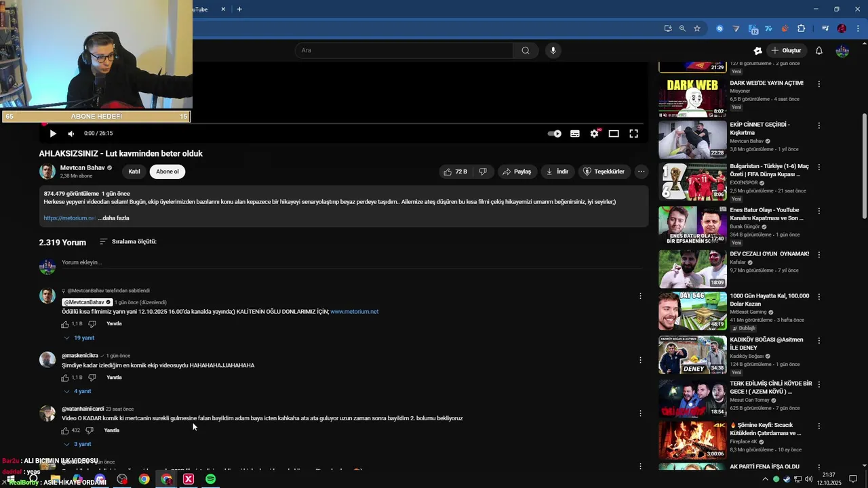Open www.metorium.net link in the pinned comment
868x488 pixels.
coord(355,312)
